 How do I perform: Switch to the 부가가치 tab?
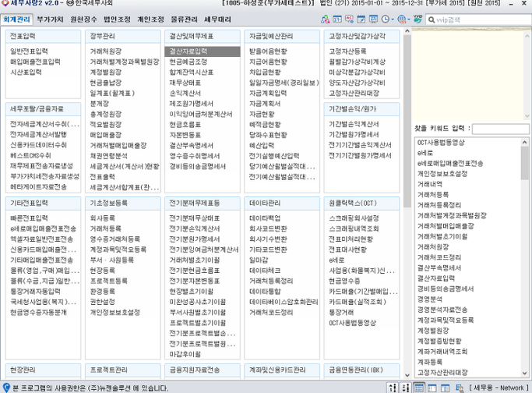50,19
